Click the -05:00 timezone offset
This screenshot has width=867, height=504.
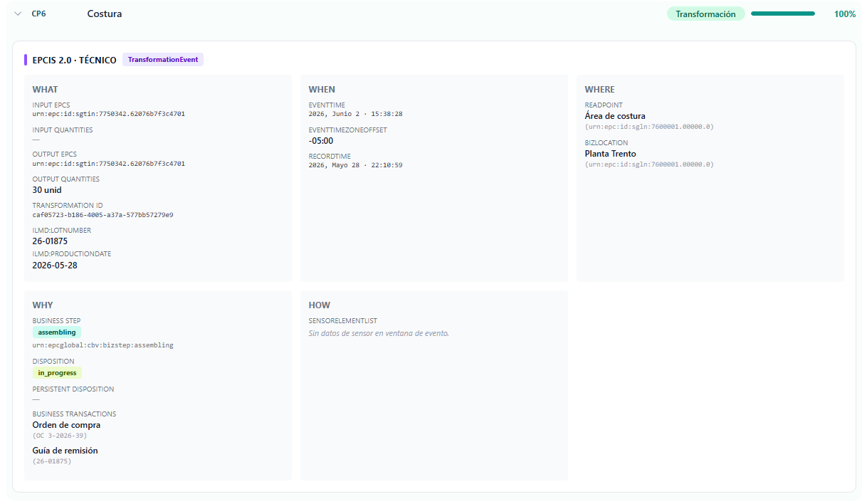click(x=321, y=140)
